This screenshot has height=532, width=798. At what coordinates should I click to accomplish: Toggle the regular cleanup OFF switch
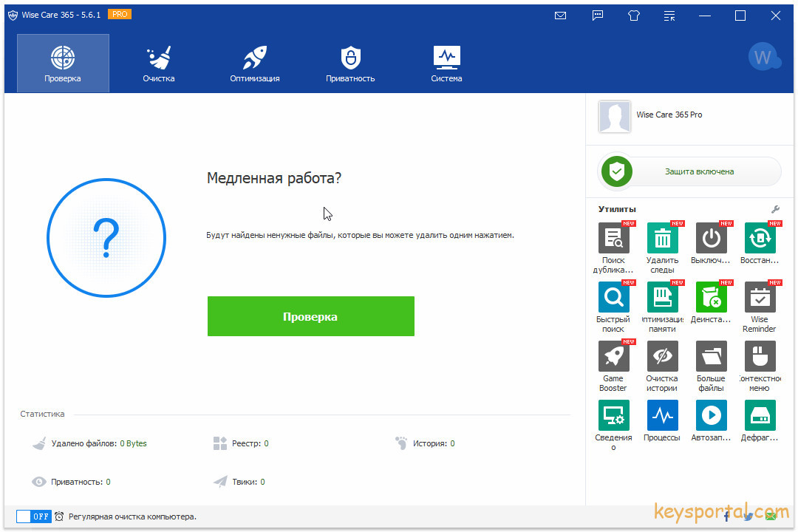pos(33,516)
